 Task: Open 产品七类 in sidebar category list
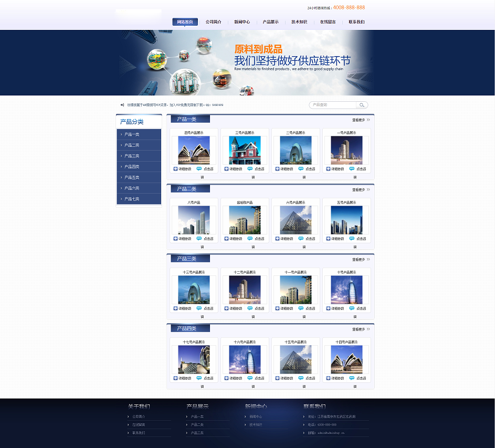[132, 199]
